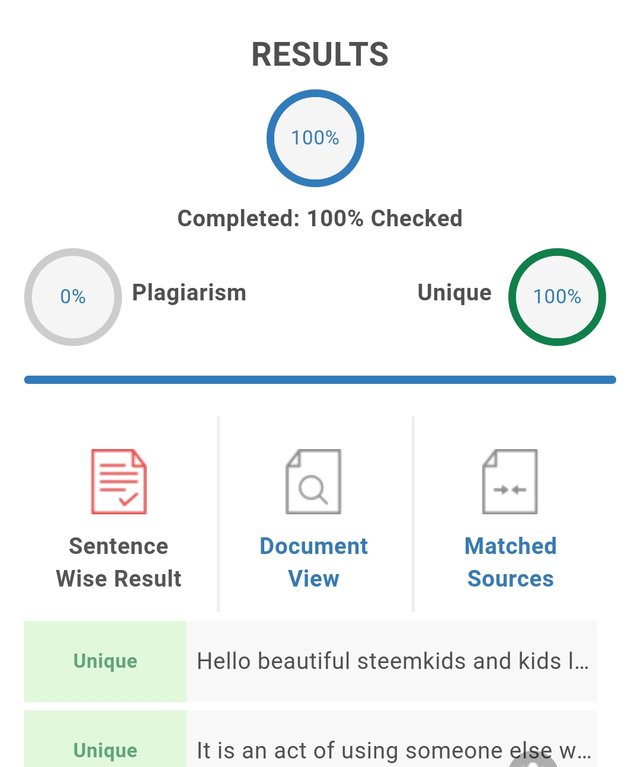This screenshot has width=640, height=767.
Task: Click the Matched Sources arrows icon
Action: pos(510,481)
